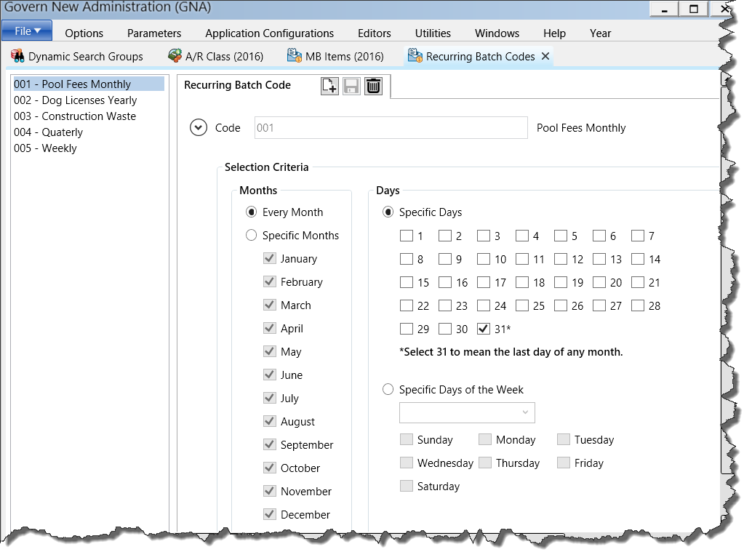Click the A/R Class (2016) tab icon
Image resolution: width=752 pixels, height=560 pixels.
point(175,56)
